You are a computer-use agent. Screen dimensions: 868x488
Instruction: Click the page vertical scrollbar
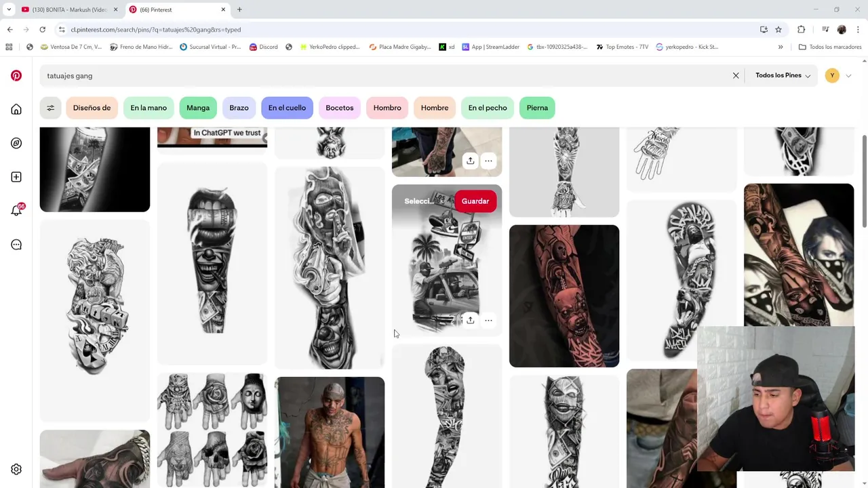864,182
